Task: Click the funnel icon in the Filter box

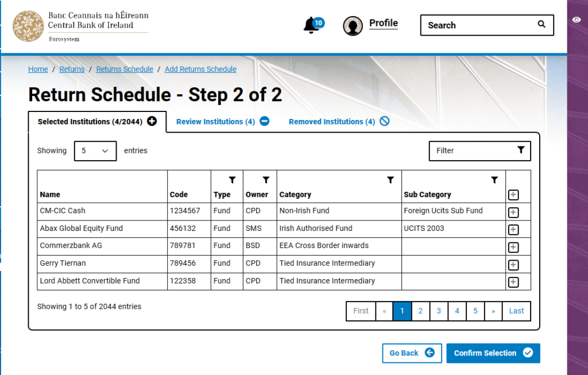Action: point(520,150)
